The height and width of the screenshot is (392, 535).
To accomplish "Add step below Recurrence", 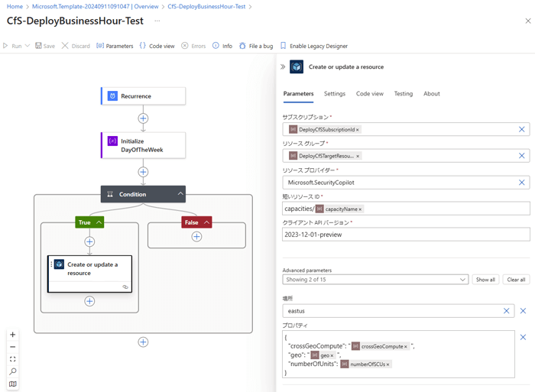I will [x=144, y=118].
